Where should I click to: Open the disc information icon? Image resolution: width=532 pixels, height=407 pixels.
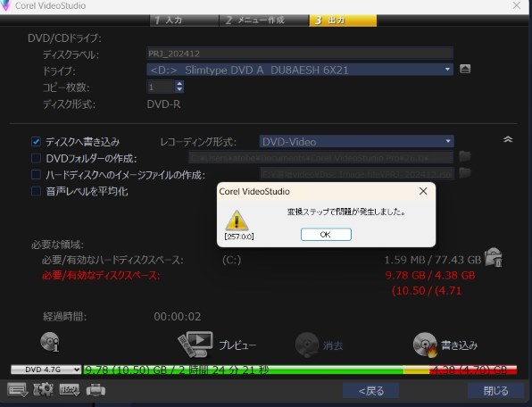[x=49, y=342]
